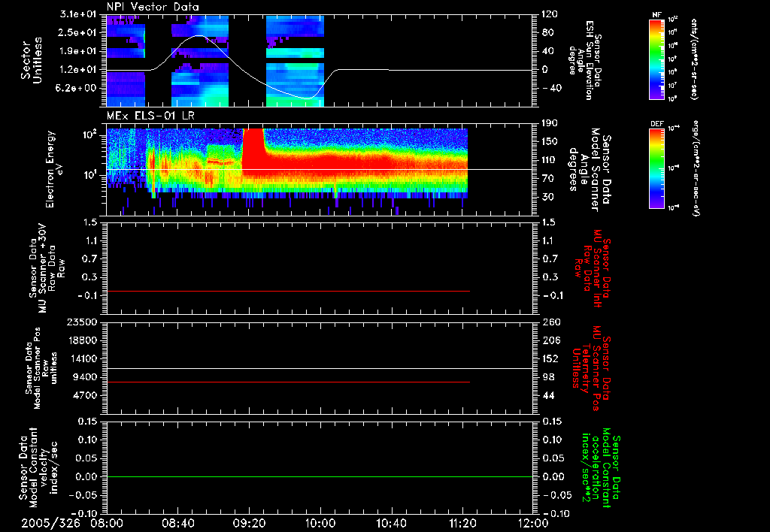Click the 12:00 end time tick label
Image resolution: width=770 pixels, height=532 pixels.
[533, 522]
